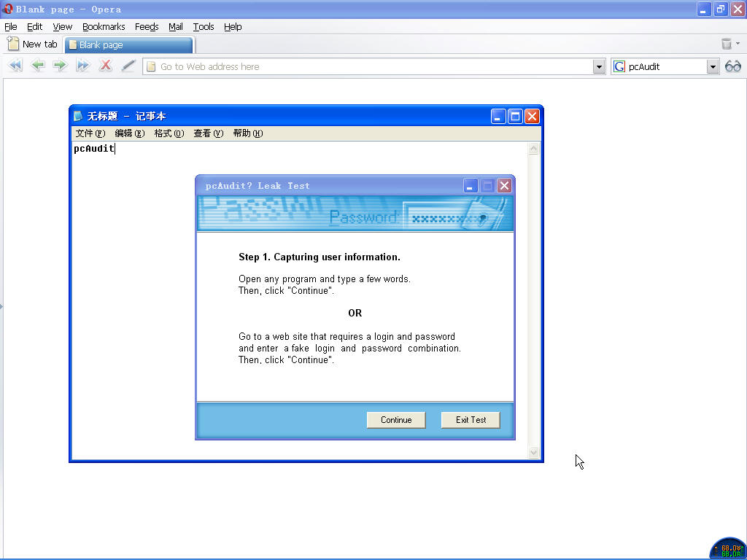This screenshot has width=747, height=560.
Task: Click Notepad scrollbar up arrow
Action: coord(533,149)
